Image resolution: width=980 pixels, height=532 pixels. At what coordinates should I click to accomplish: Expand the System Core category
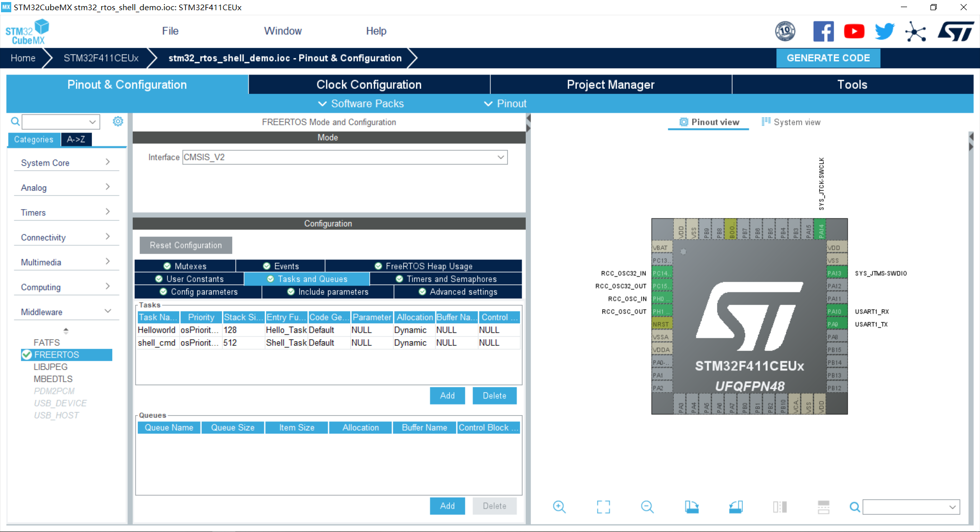[x=66, y=163]
